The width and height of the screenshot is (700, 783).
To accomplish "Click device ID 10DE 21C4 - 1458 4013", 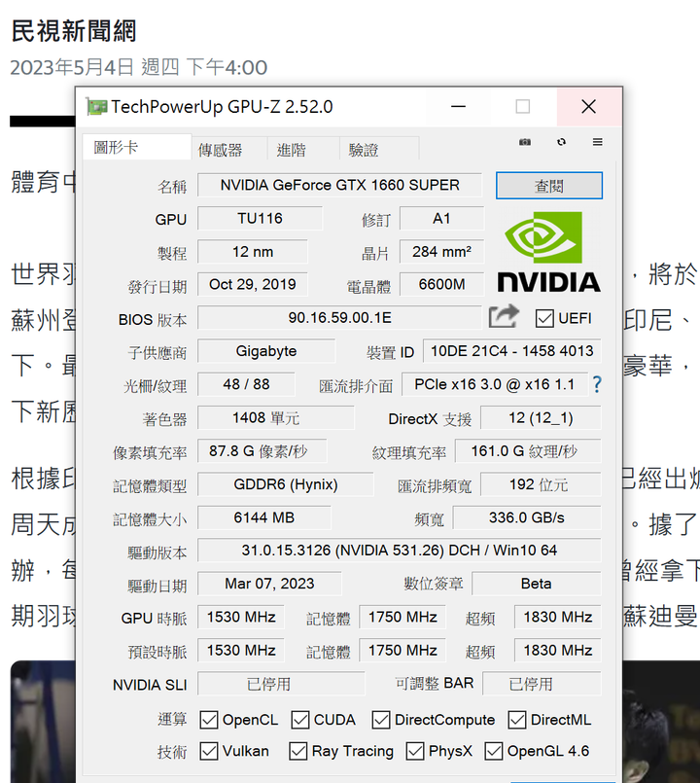I will pyautogui.click(x=512, y=351).
